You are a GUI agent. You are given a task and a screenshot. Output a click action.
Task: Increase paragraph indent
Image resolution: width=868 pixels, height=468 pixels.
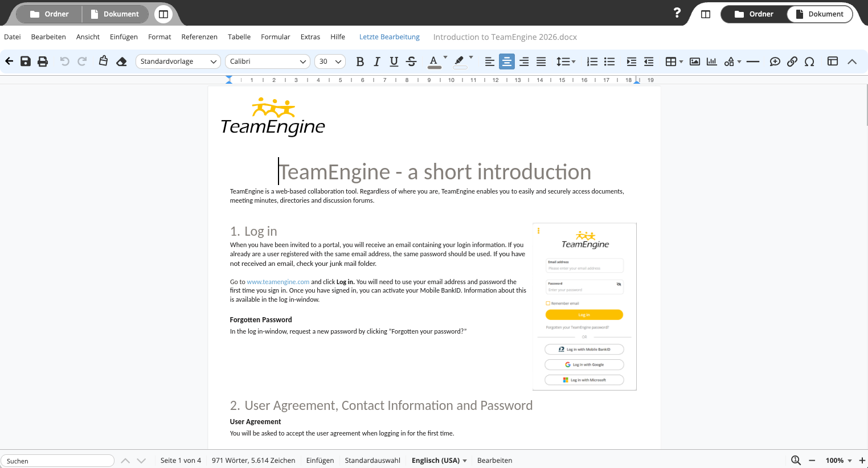(x=631, y=61)
